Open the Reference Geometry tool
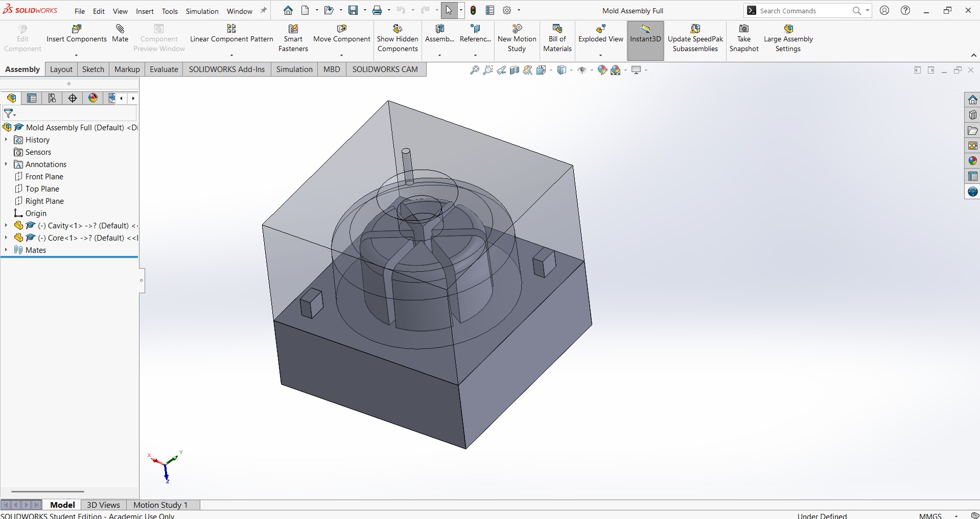Screen dimensions: 980x519 475,34
